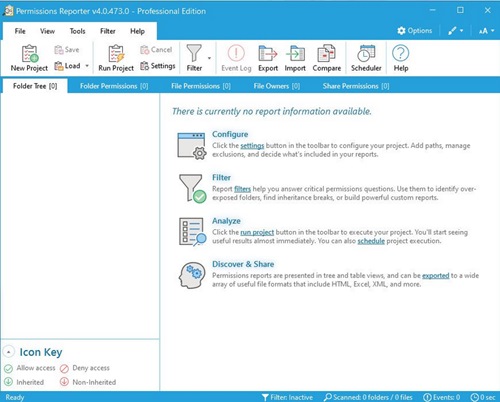Open the font size AA dropdown
The image size is (500, 402).
point(486,31)
